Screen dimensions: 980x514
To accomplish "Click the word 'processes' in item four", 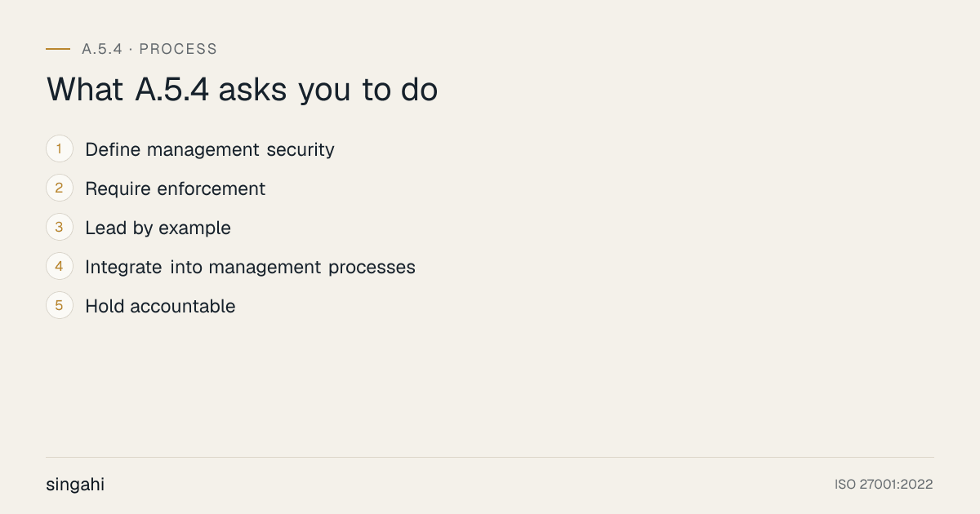I will pos(372,268).
